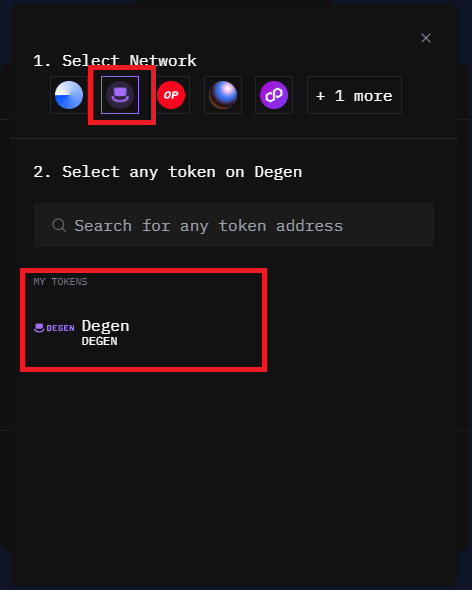472x590 pixels.
Task: Click the DEGEN ticker symbol text
Action: 99,341
